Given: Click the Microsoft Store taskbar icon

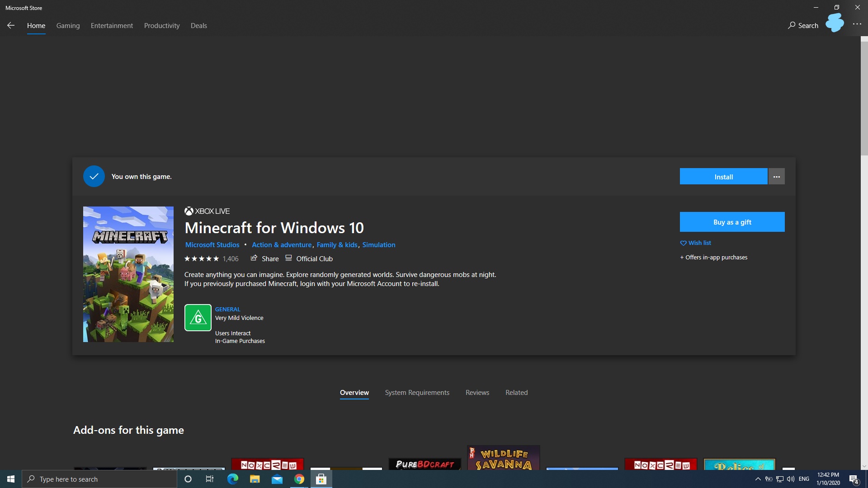Looking at the screenshot, I should click(321, 479).
